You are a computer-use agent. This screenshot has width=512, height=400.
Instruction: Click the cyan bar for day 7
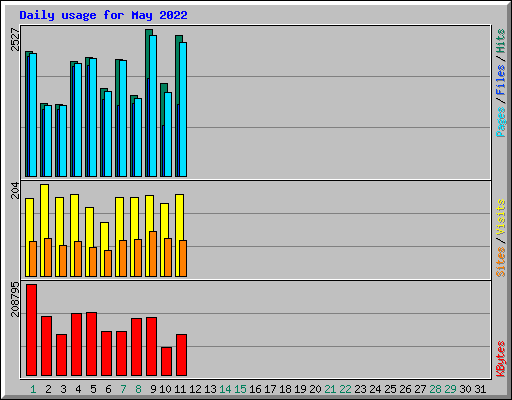[123, 118]
